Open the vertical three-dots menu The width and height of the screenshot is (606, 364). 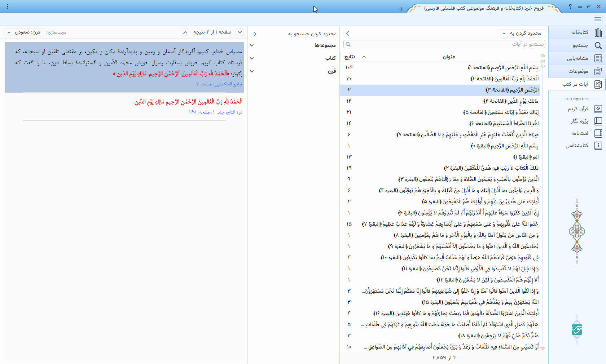click(7, 6)
